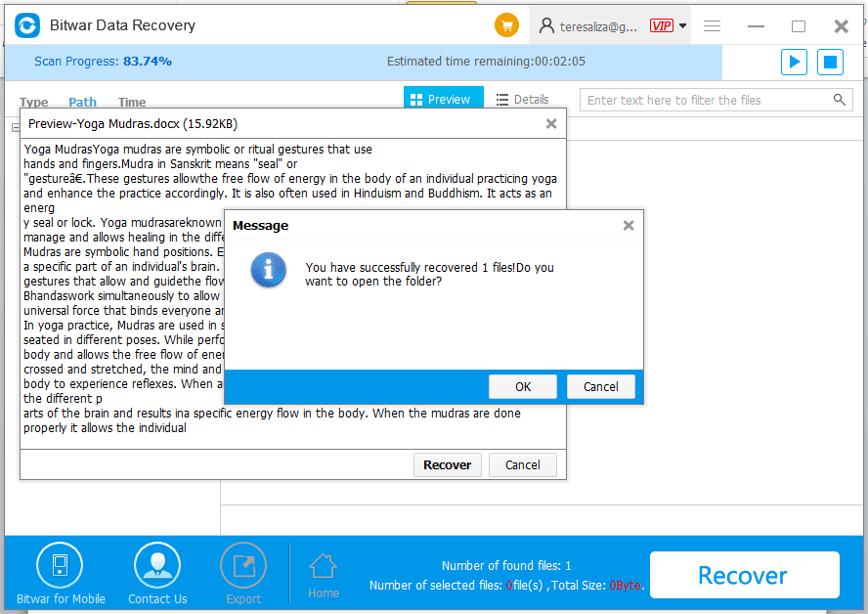Switch to the Preview view tab
Viewport: 868px width, 614px height.
[441, 100]
